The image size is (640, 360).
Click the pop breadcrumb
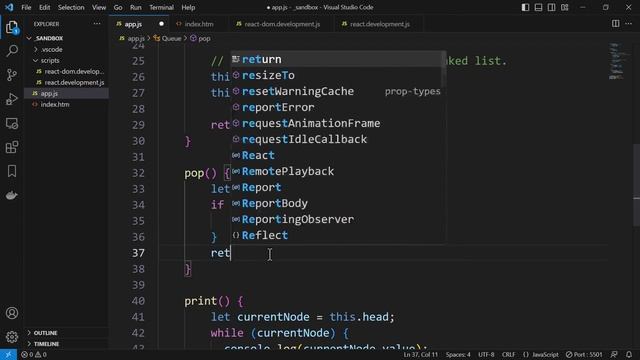(200, 38)
